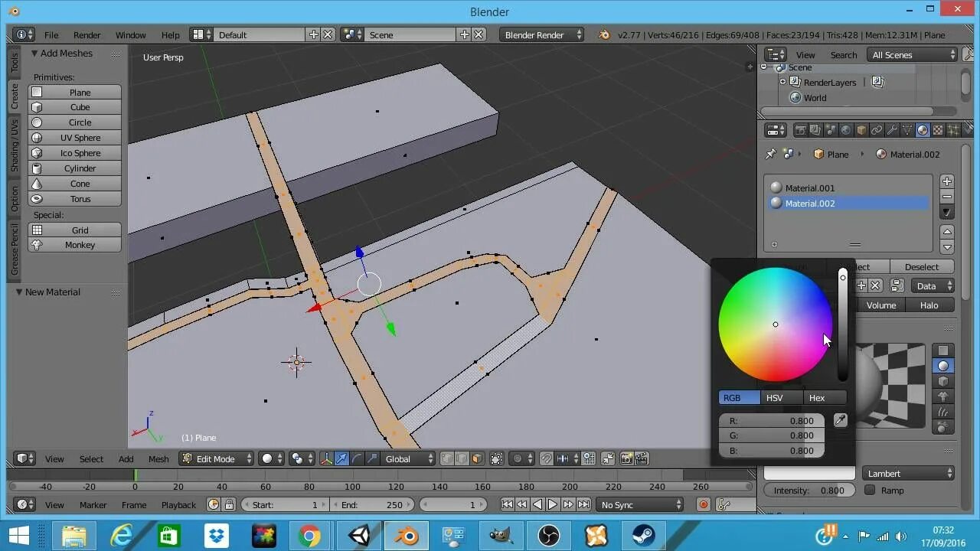
Task: Play the animation in reverse
Action: (x=537, y=504)
